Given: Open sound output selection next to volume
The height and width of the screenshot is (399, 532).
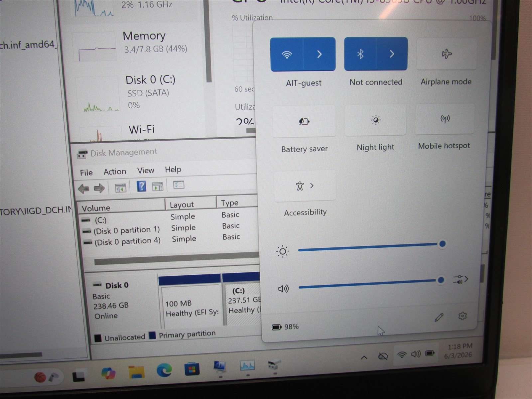Looking at the screenshot, I should 460,279.
